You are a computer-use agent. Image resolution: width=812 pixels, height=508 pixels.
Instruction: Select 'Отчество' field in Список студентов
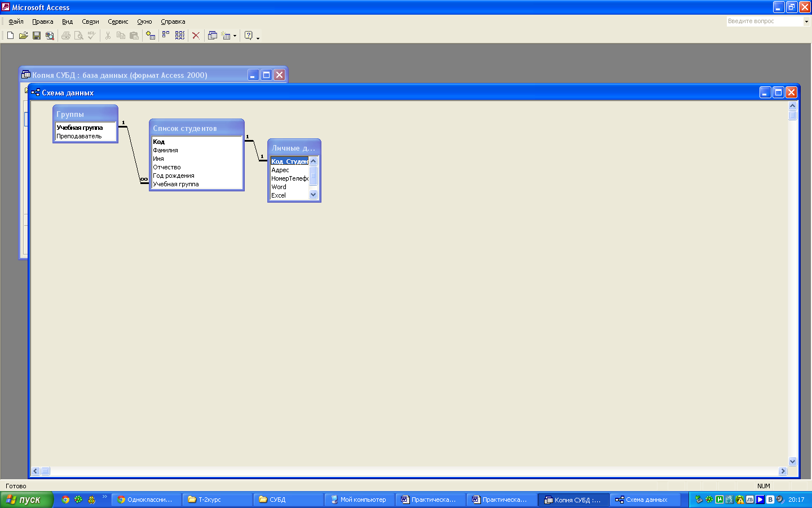(x=197, y=167)
